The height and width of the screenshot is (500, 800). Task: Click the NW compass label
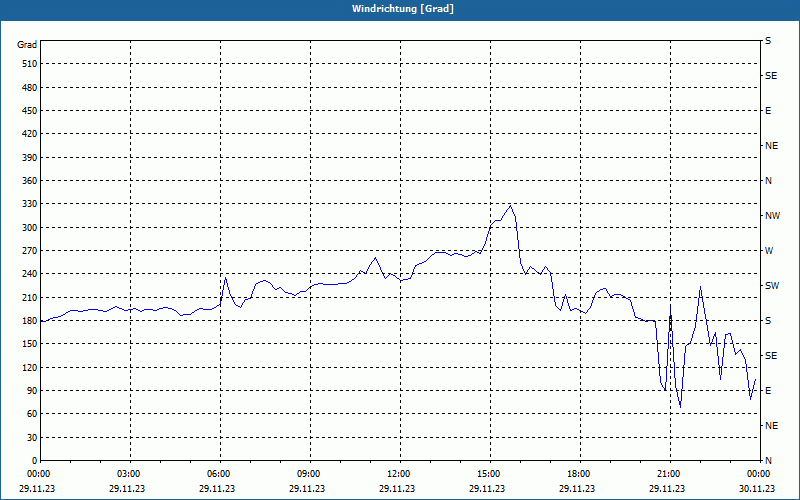coord(772,216)
